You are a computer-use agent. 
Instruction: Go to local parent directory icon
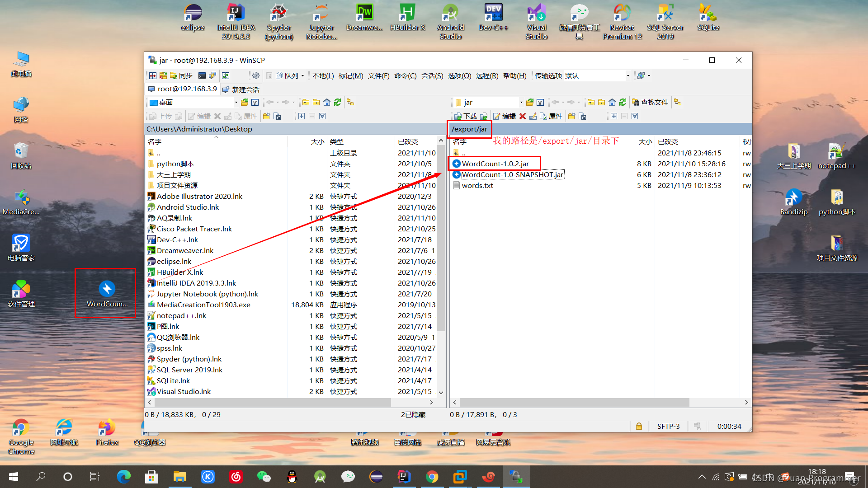(x=306, y=103)
